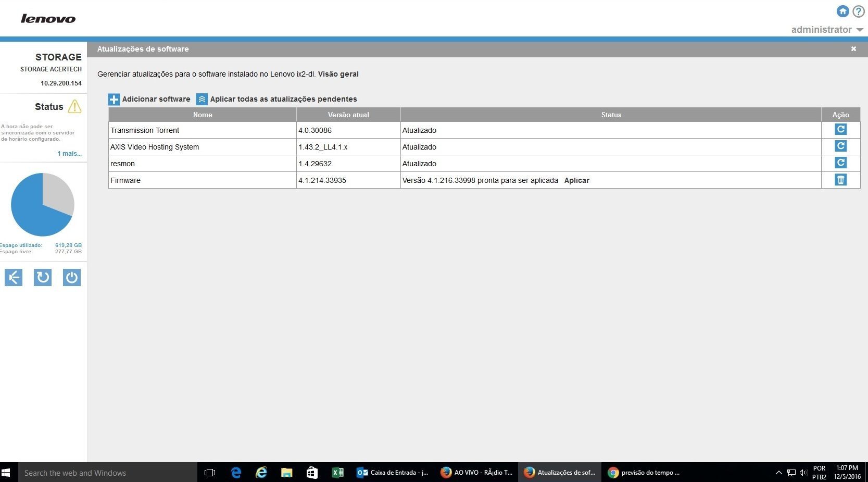
Task: Click version 1.43.2_LL4.1.x cell
Action: [348, 147]
